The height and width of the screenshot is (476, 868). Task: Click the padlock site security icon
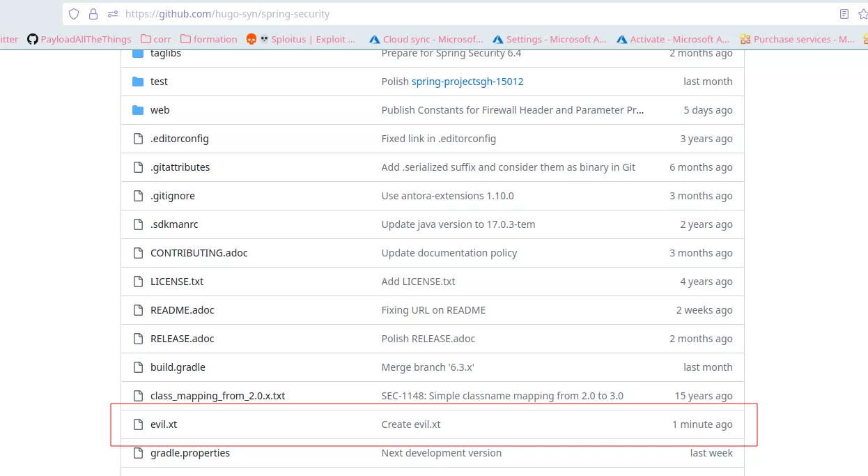click(93, 14)
